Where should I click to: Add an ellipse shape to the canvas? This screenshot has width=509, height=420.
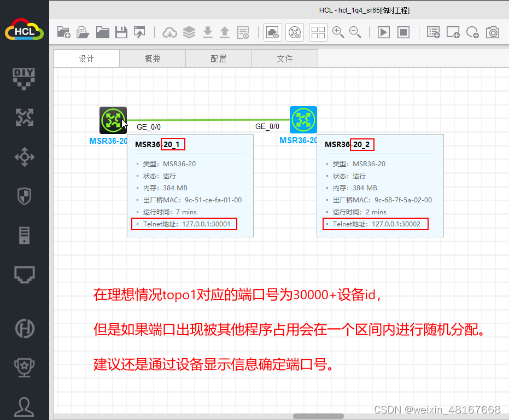pos(472,32)
